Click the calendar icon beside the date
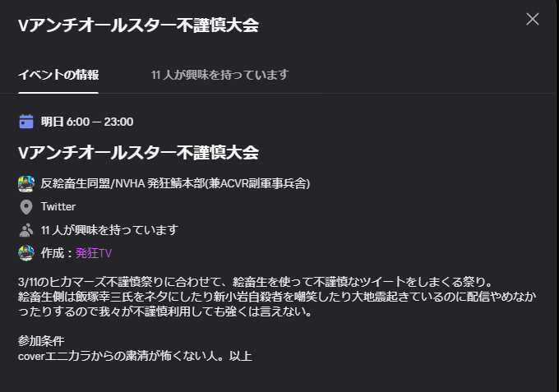 (26, 122)
